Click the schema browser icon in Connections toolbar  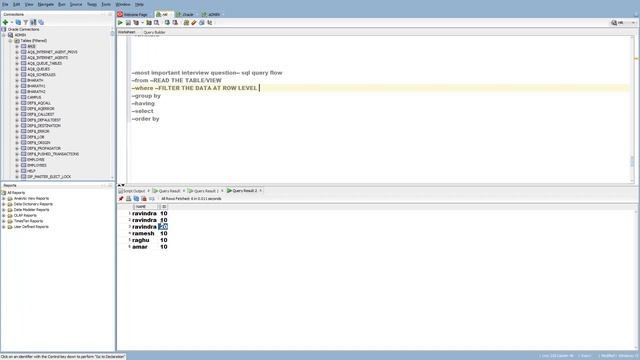[x=33, y=22]
